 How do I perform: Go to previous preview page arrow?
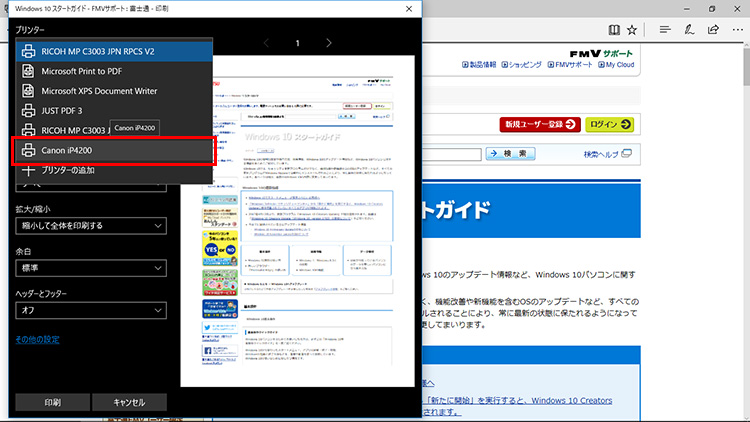tap(266, 44)
